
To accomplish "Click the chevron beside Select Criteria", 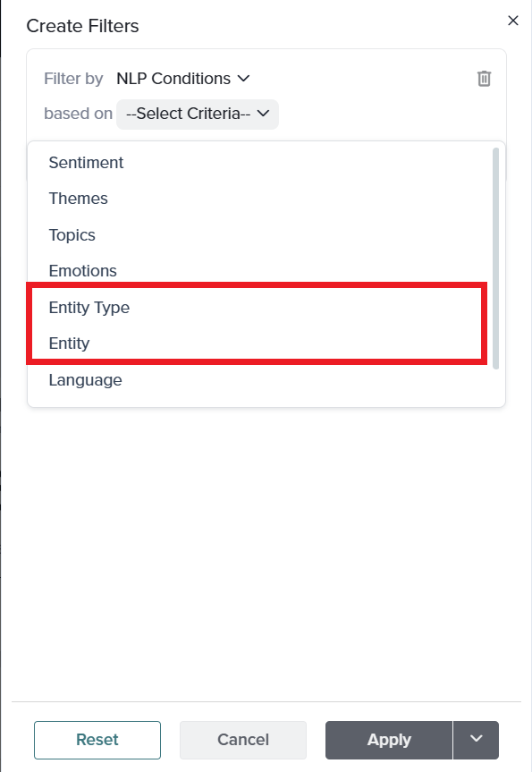I will tap(263, 114).
